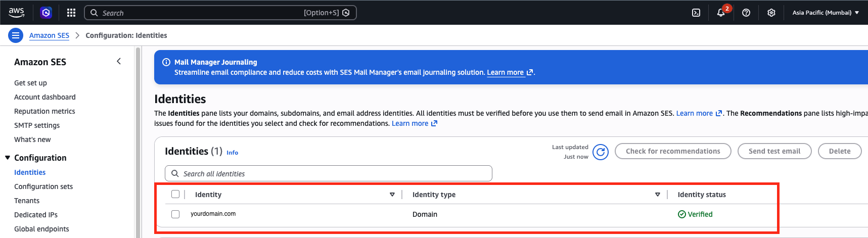Click the 'Amazon SES' sidebar title
This screenshot has width=868, height=238.
tap(40, 62)
